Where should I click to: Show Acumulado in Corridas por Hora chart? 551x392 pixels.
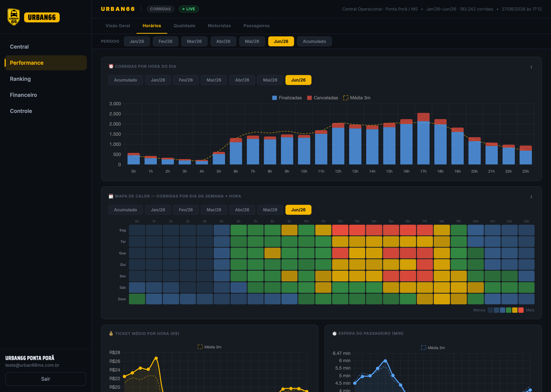[x=126, y=80]
